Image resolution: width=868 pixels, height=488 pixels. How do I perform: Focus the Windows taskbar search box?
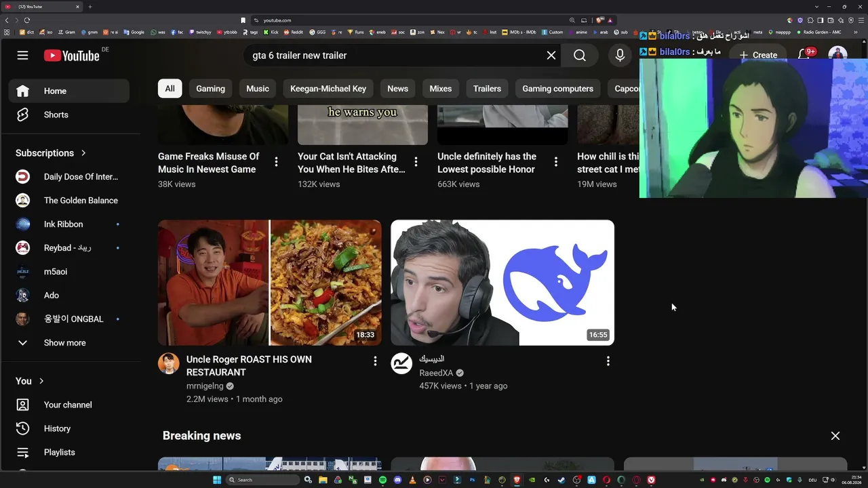[x=262, y=480]
